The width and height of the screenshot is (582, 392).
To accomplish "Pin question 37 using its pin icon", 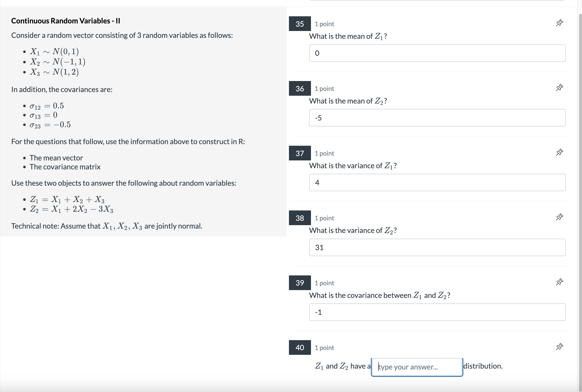I will 559,152.
